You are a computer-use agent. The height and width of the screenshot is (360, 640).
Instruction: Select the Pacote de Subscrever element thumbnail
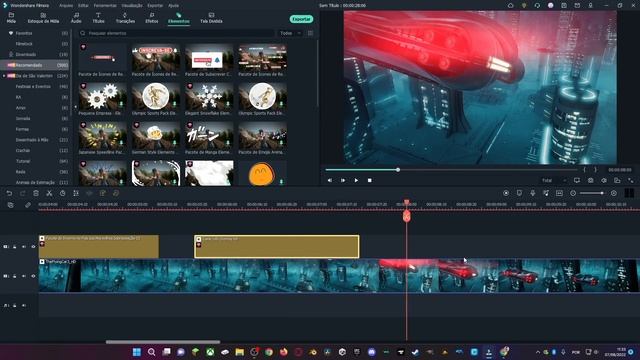coord(209,58)
